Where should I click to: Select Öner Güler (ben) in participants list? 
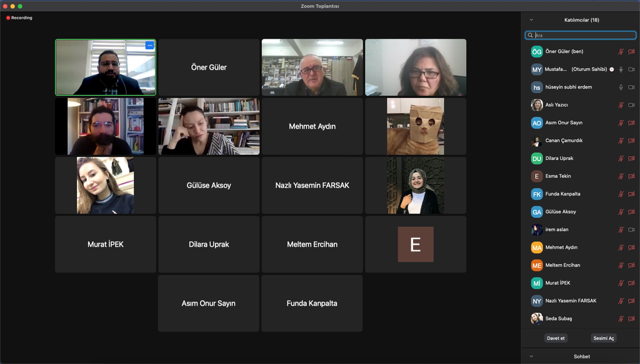point(581,51)
